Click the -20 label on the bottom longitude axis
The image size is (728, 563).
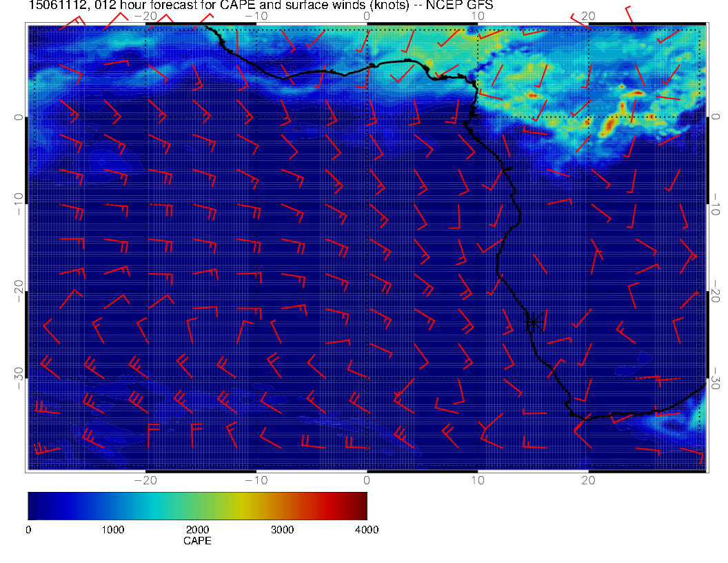(x=145, y=480)
